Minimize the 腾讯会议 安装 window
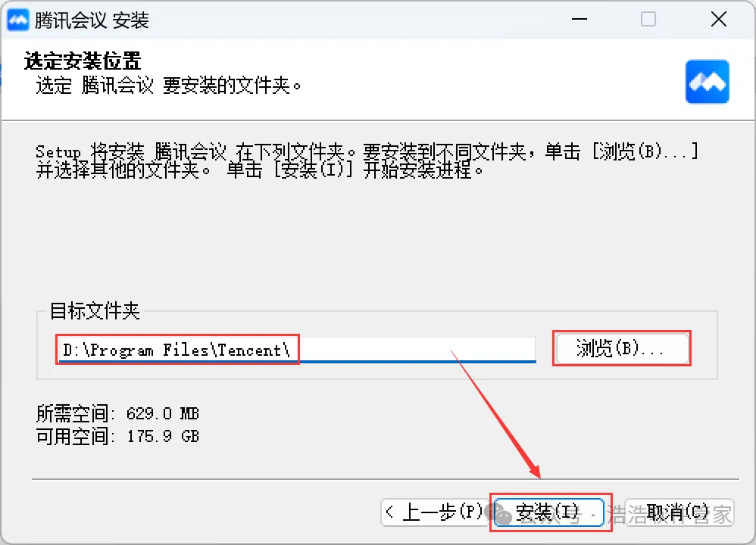Screen dimensions: 756x545 [x=579, y=19]
